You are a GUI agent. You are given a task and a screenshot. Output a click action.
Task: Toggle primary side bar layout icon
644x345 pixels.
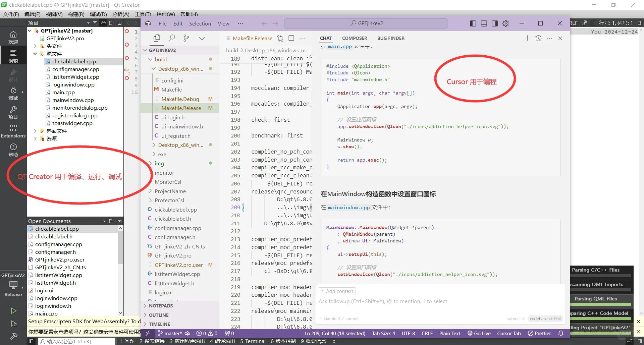(x=473, y=23)
